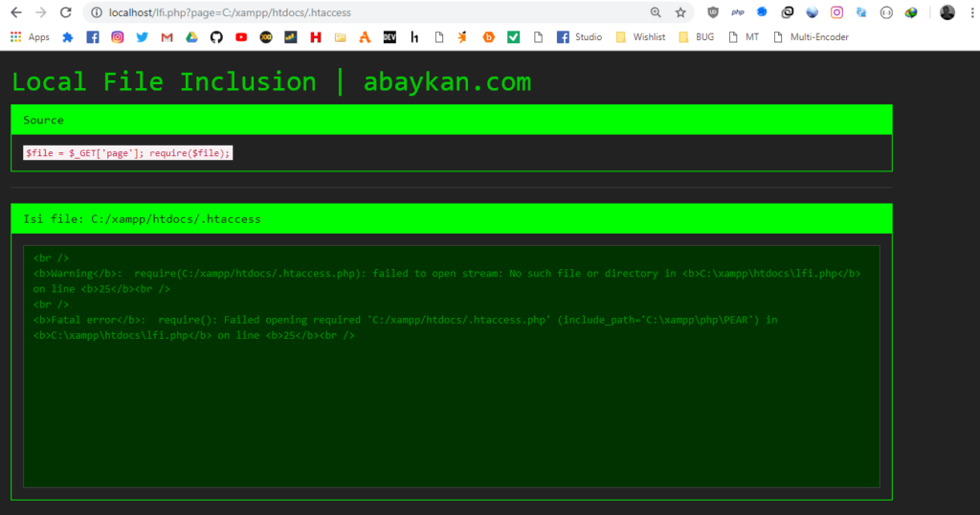Image resolution: width=980 pixels, height=515 pixels.
Task: Open the Twitter bookmark icon
Action: (x=142, y=37)
